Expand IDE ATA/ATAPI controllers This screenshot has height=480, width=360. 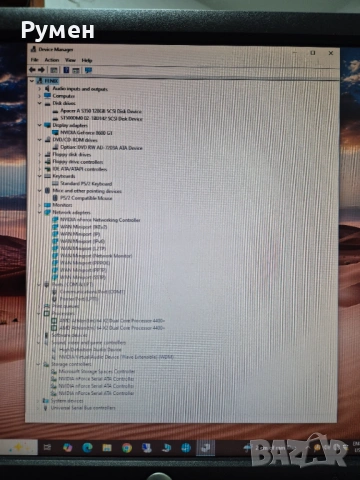pos(39,169)
